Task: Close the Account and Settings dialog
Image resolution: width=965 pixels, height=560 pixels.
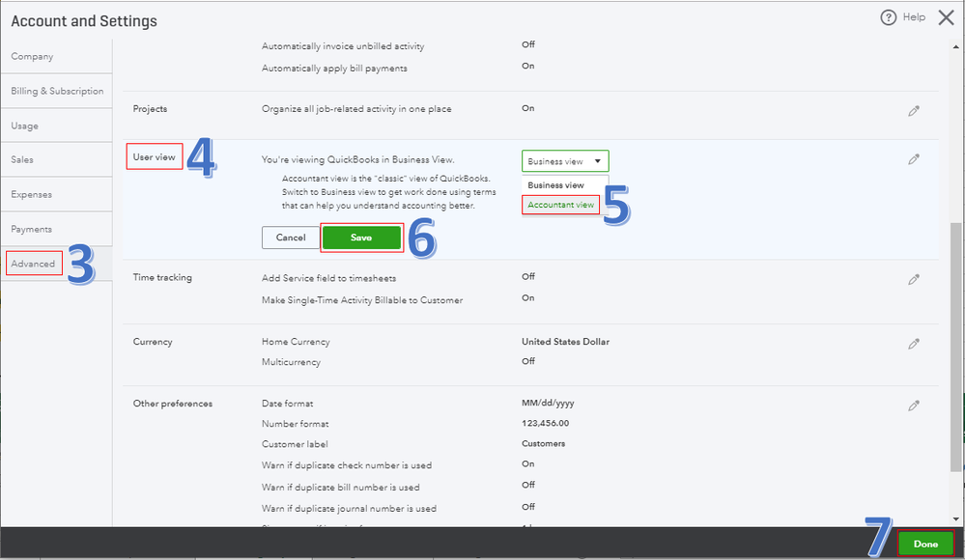Action: click(946, 17)
